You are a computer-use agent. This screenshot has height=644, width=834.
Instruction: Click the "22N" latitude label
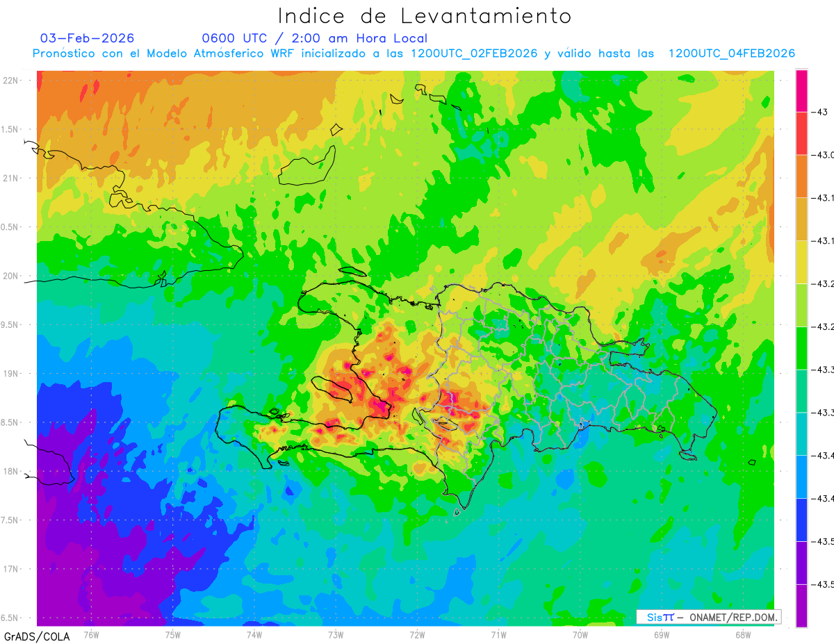point(10,81)
